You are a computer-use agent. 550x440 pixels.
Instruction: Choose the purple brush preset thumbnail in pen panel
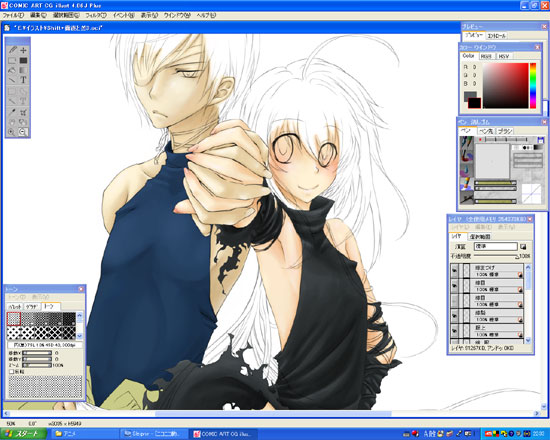click(x=467, y=170)
